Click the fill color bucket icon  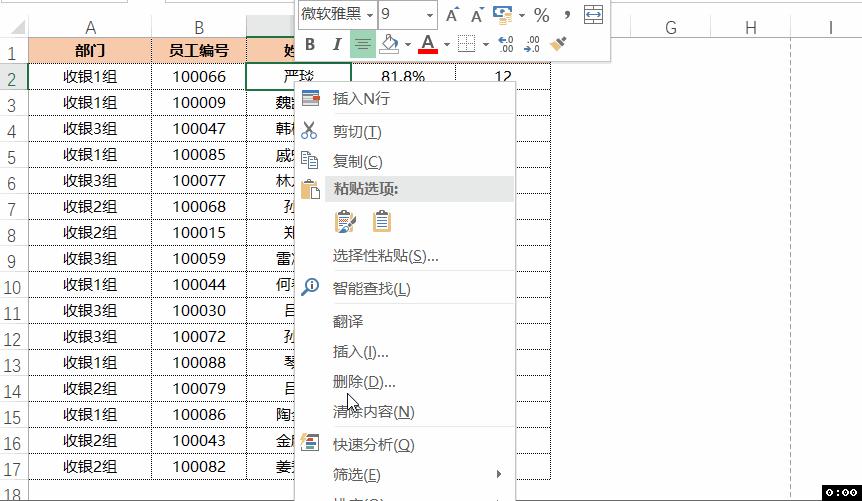click(389, 45)
